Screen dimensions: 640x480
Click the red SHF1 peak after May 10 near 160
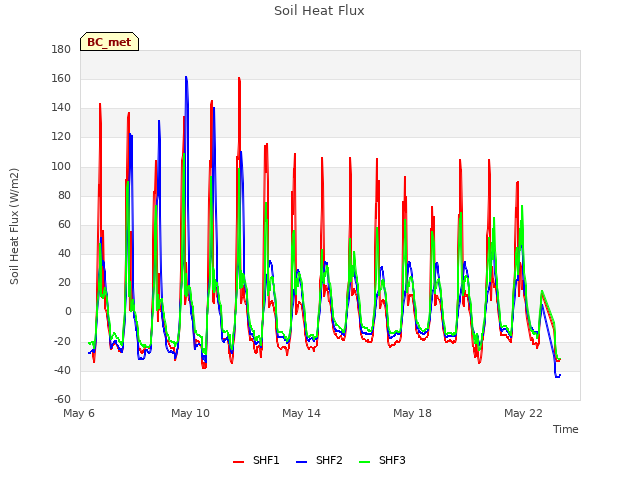coord(239,78)
